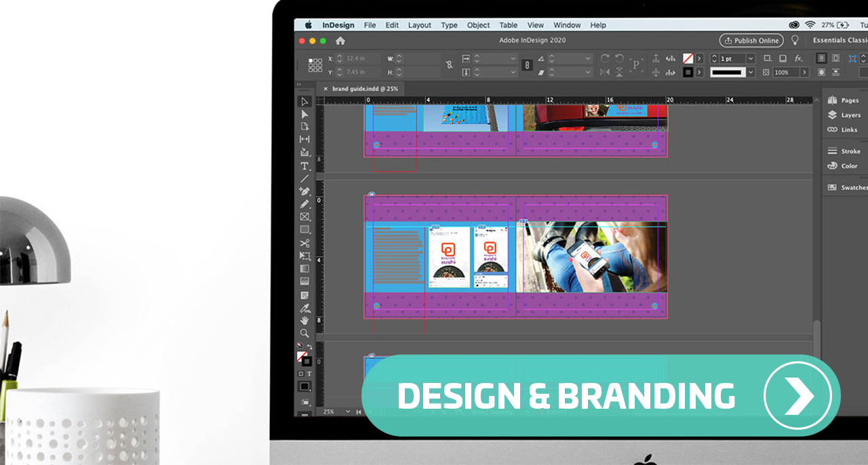Select the Type tool in the toolbar
The image size is (868, 465).
304,165
